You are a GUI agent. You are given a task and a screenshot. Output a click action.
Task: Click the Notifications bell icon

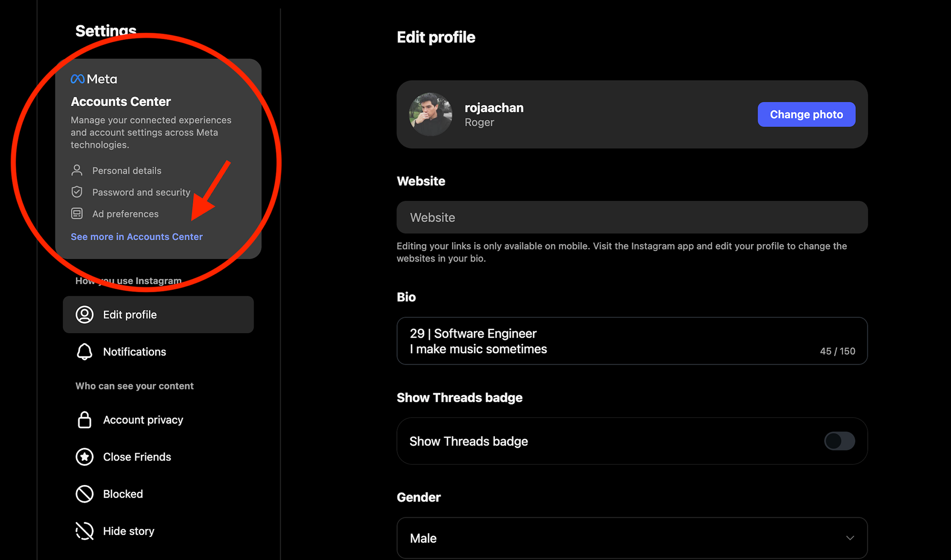[85, 352]
